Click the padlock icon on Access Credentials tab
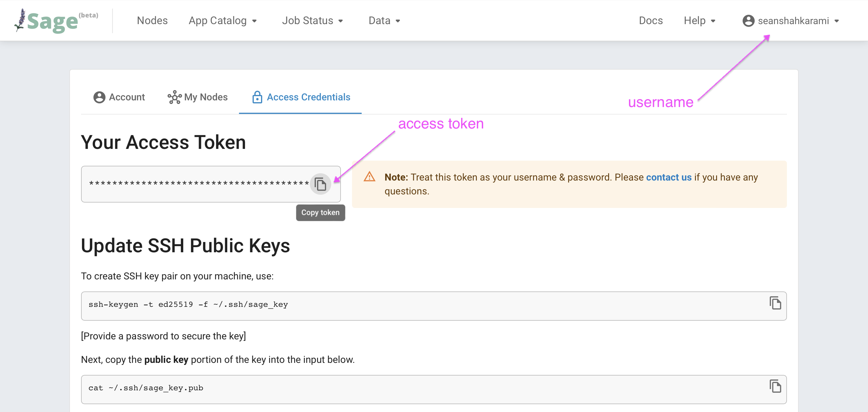Screen dimensions: 868x412 click(x=257, y=97)
